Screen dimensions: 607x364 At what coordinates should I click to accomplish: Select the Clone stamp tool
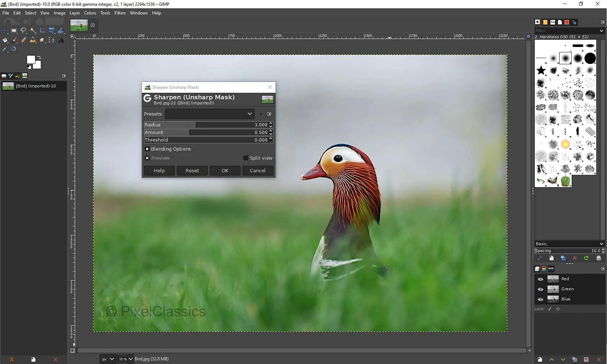pyautogui.click(x=33, y=40)
